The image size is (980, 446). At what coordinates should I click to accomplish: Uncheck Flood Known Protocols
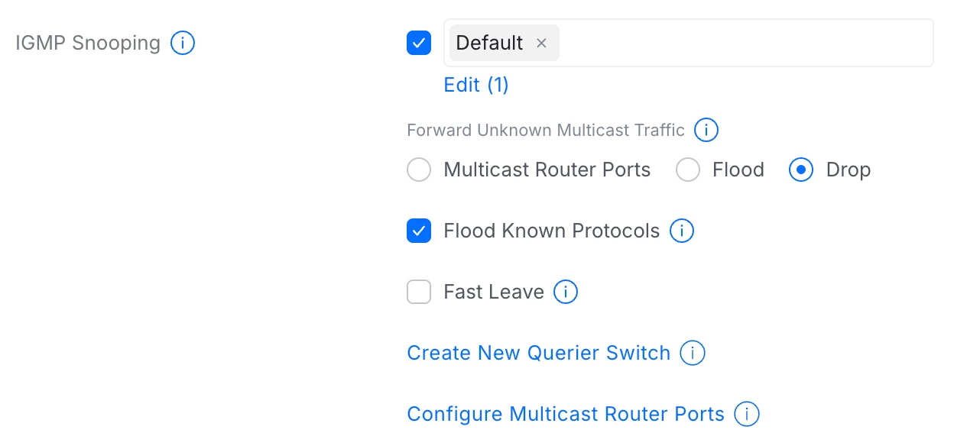[x=419, y=231]
